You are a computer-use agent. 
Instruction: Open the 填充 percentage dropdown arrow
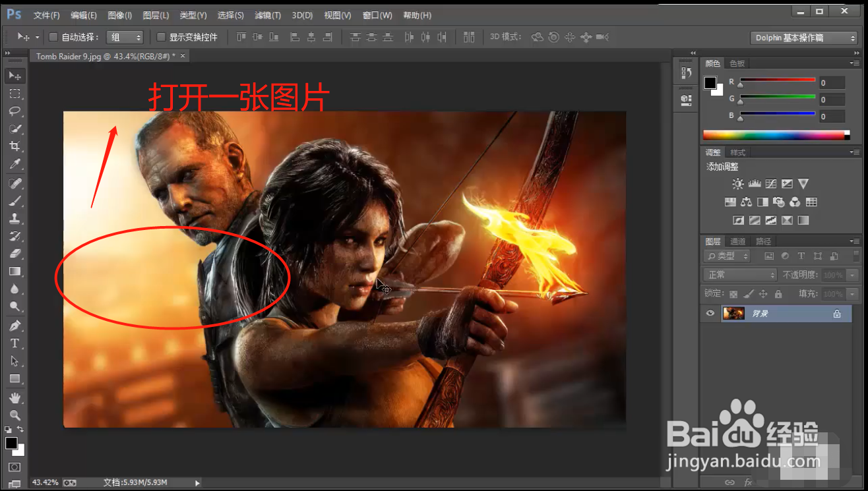pos(853,294)
